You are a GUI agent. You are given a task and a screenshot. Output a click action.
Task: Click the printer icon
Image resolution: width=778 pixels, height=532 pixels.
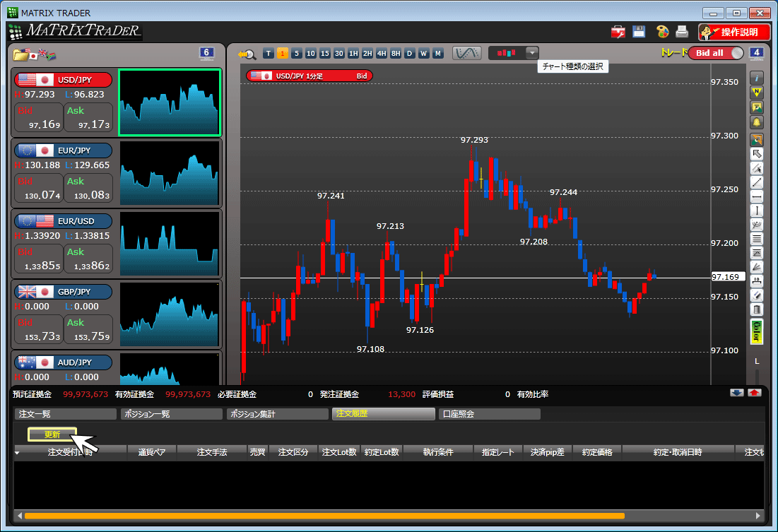682,32
